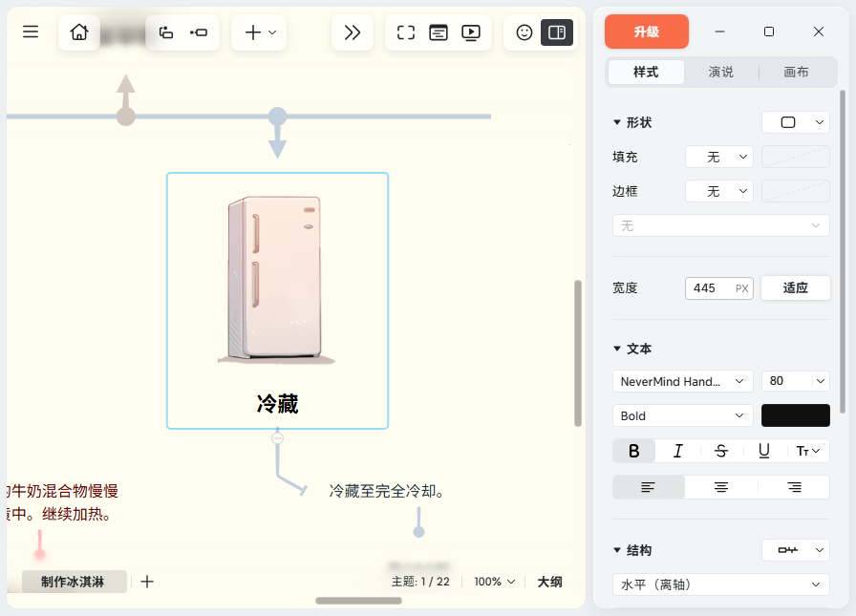Switch to the 画布 tab

click(x=796, y=72)
